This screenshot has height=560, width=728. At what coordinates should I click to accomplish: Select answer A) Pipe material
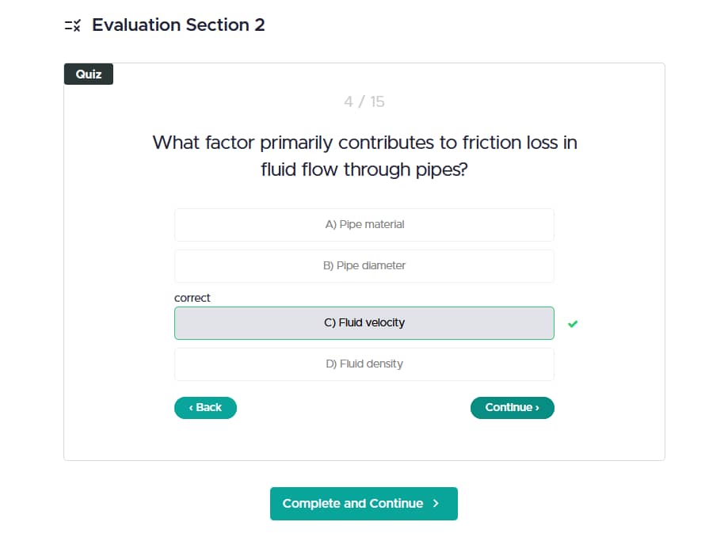pyautogui.click(x=364, y=225)
